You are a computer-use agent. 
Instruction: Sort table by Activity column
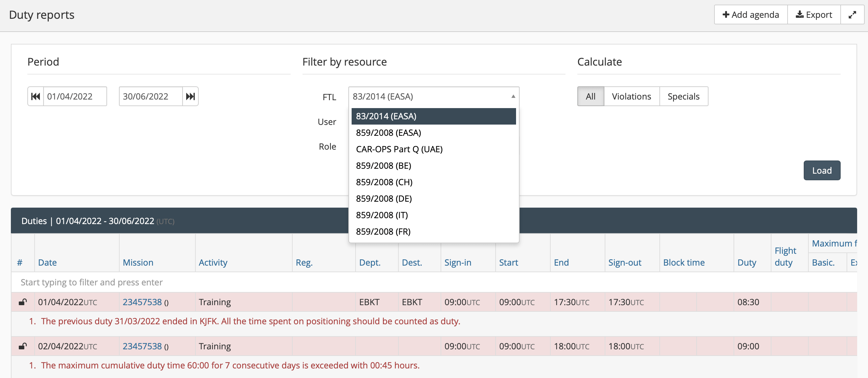213,262
